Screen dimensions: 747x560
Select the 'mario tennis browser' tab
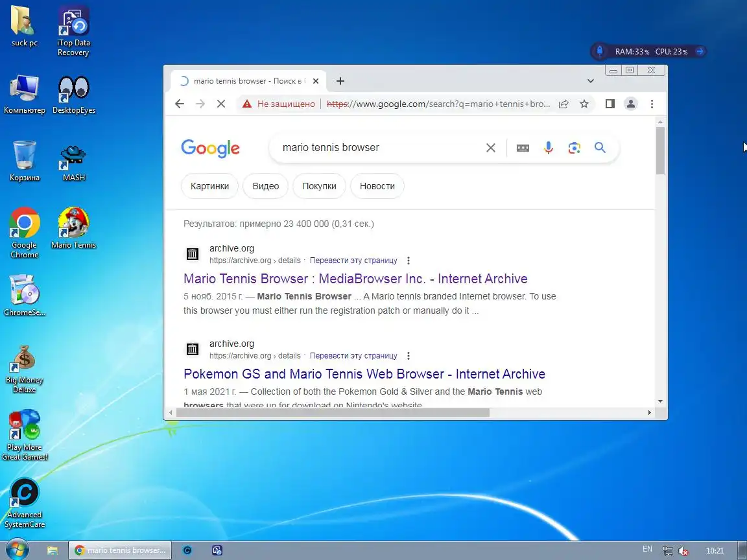[x=248, y=81]
